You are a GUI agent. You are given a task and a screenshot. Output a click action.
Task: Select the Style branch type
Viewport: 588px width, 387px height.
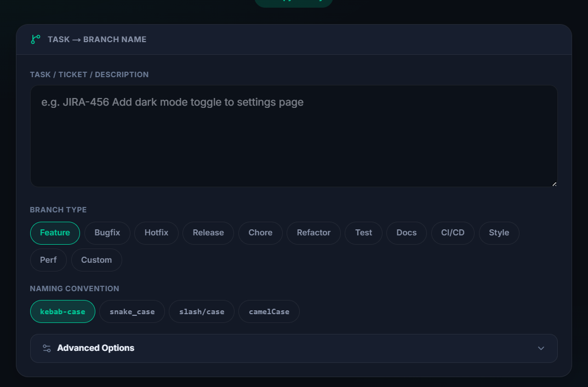(499, 233)
